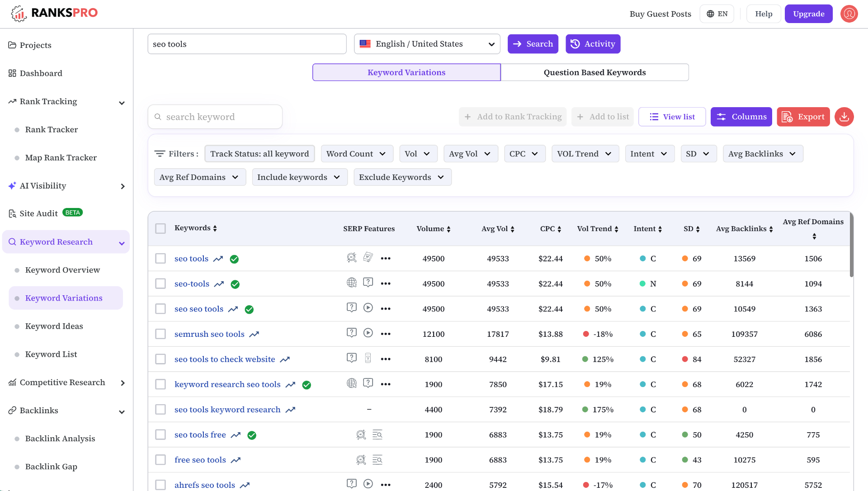The height and width of the screenshot is (491, 868).
Task: Open the Avg Backlinks filter dropdown
Action: pyautogui.click(x=763, y=154)
